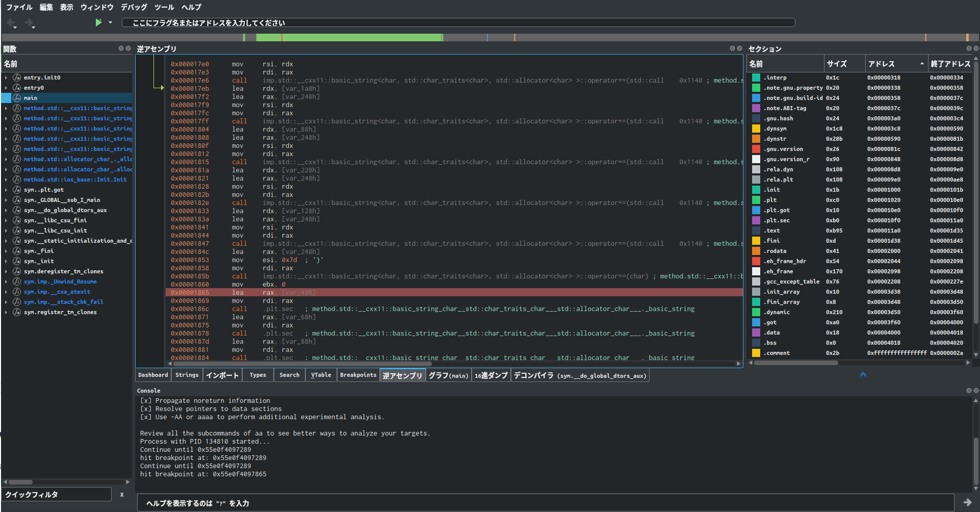Float the 逆アセンブリ disassembly panel

(732, 48)
